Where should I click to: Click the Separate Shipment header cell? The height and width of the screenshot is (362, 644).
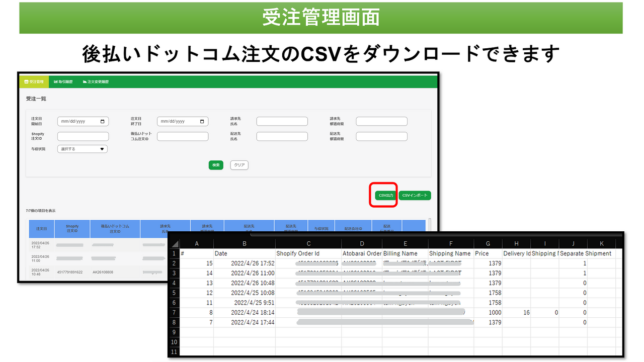pyautogui.click(x=585, y=253)
